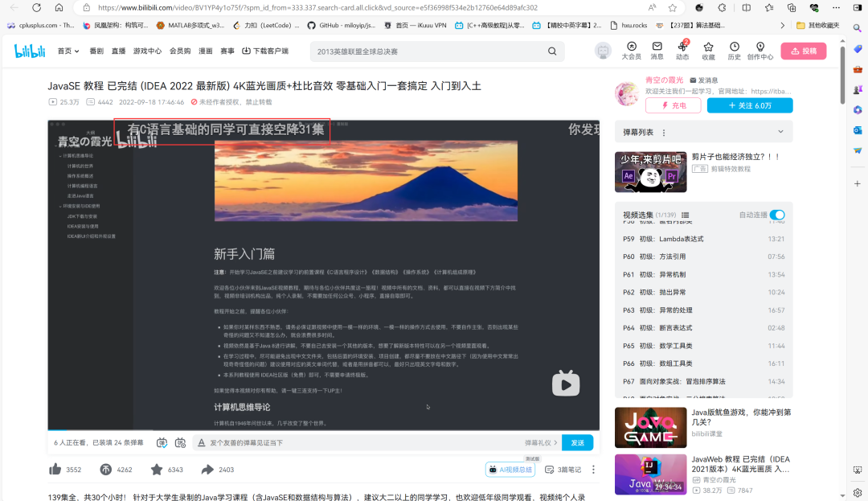Open the 首页 dropdown arrow
Image resolution: width=868 pixels, height=501 pixels.
76,50
